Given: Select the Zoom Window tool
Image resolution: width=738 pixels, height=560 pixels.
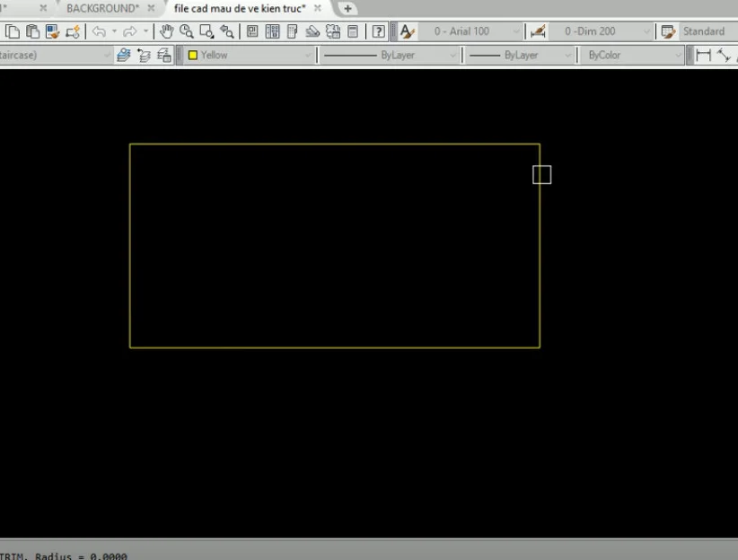Looking at the screenshot, I should tap(206, 31).
